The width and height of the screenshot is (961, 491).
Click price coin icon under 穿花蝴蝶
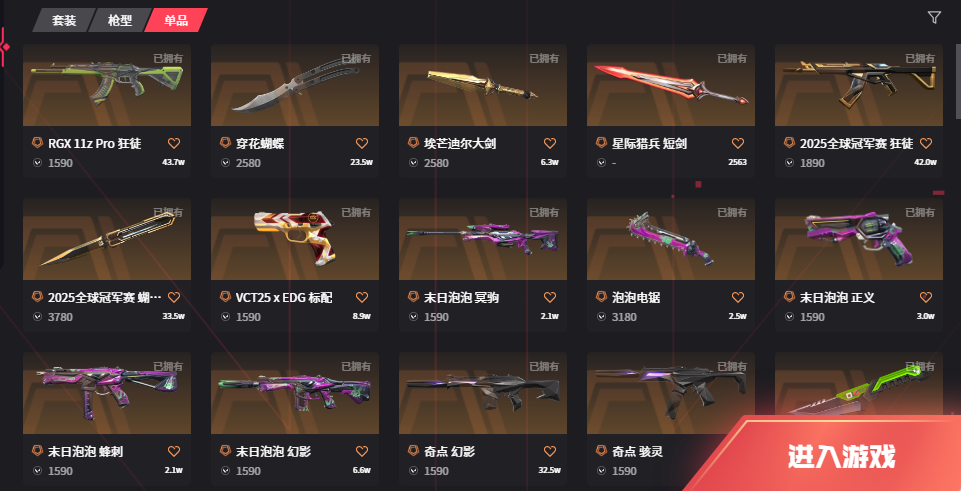225,163
